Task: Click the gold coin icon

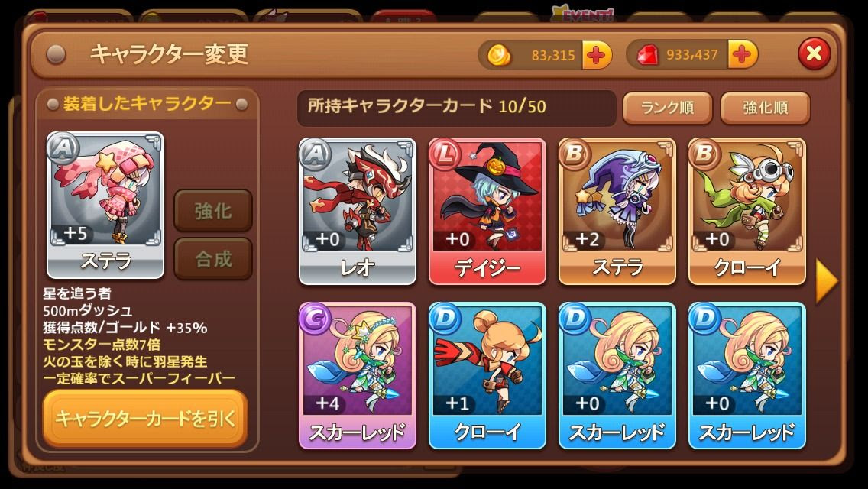Action: coord(499,55)
